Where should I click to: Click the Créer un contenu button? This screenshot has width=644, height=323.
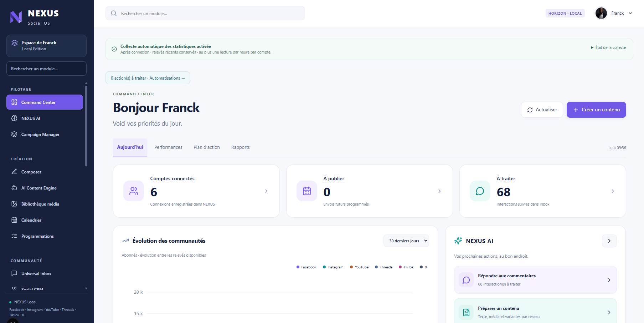coord(596,110)
